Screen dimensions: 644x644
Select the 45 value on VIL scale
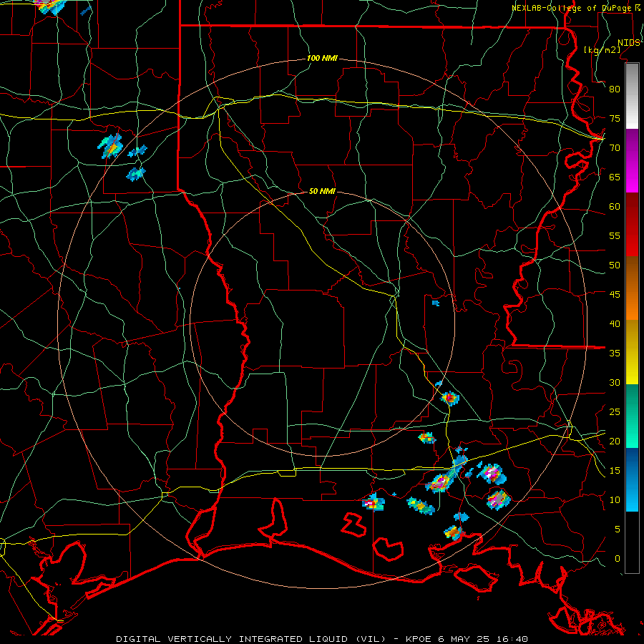tap(615, 295)
